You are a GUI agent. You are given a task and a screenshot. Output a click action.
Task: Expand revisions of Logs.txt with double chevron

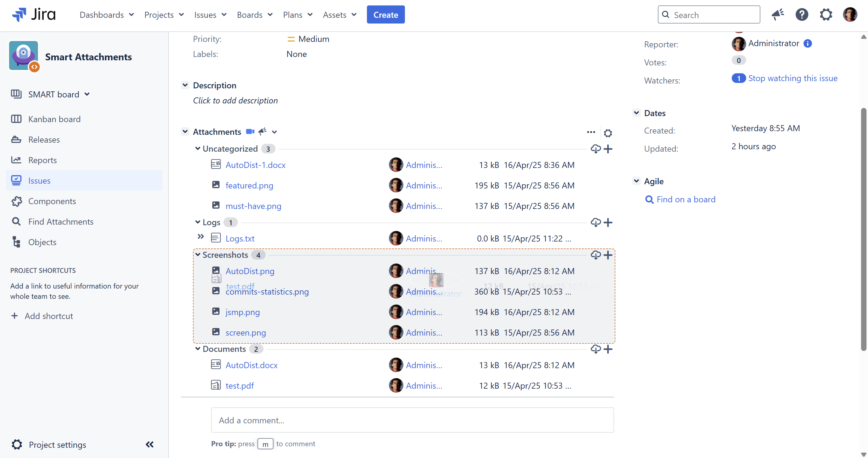(200, 237)
